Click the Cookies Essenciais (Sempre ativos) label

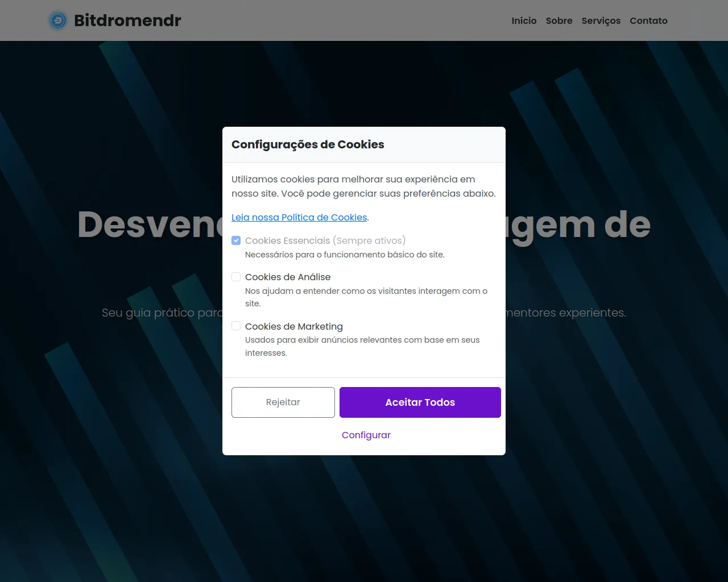tap(325, 240)
